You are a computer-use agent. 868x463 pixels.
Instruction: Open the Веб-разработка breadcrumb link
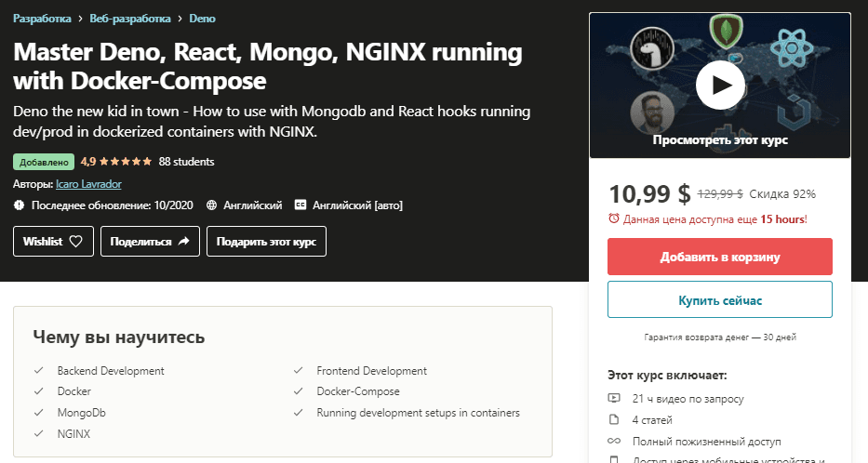click(130, 19)
